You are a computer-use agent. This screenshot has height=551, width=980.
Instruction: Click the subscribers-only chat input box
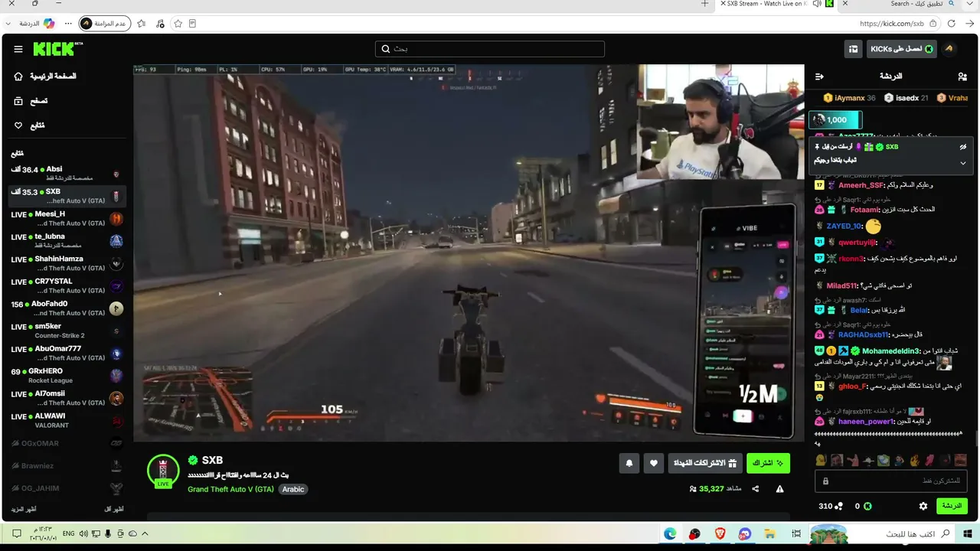pyautogui.click(x=893, y=481)
